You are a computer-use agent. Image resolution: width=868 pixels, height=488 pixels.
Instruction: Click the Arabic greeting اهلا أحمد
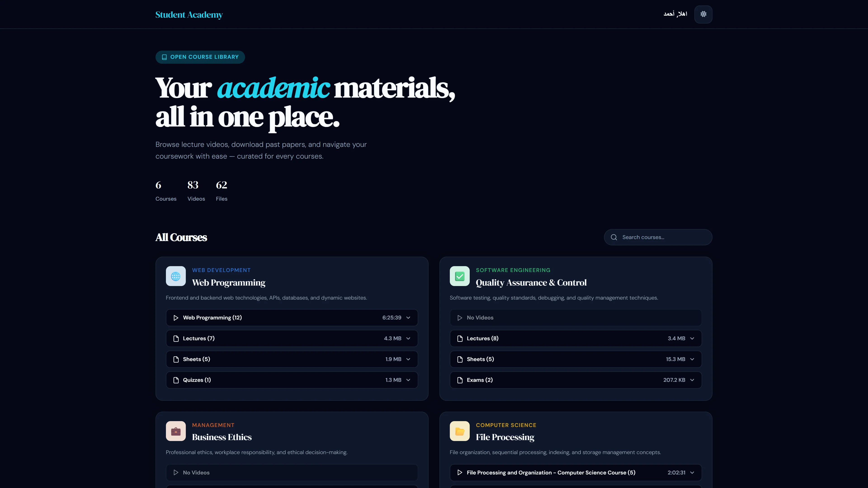coord(675,14)
